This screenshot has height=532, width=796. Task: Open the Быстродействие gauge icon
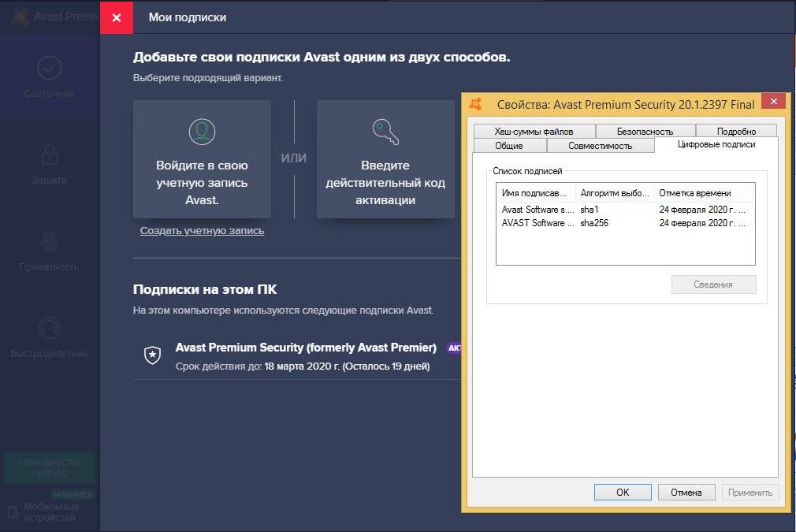[x=50, y=328]
